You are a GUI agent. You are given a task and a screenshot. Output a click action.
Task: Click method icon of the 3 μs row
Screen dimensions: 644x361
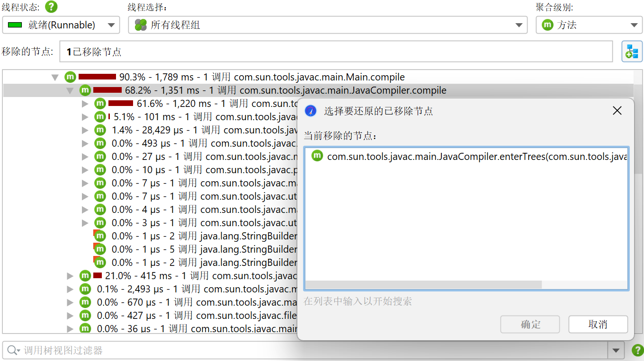click(100, 223)
